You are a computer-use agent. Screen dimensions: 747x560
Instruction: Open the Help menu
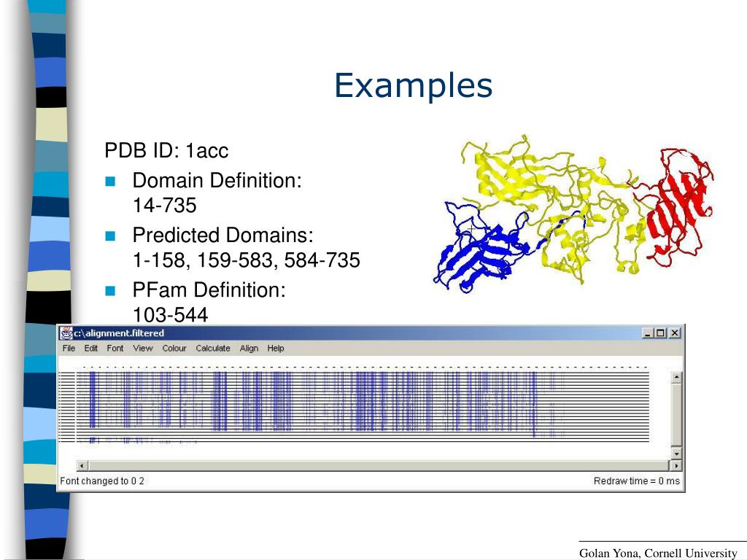[275, 348]
